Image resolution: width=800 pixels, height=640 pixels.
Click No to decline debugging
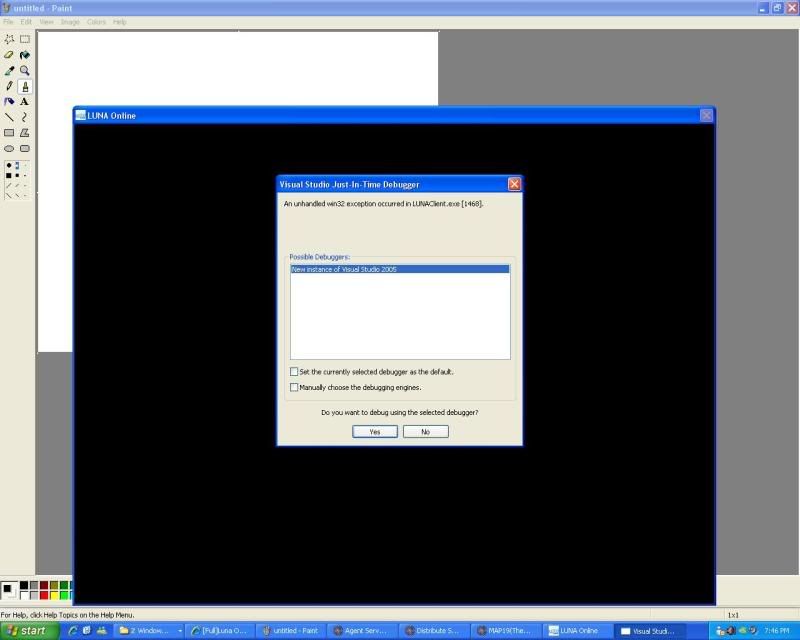point(425,432)
